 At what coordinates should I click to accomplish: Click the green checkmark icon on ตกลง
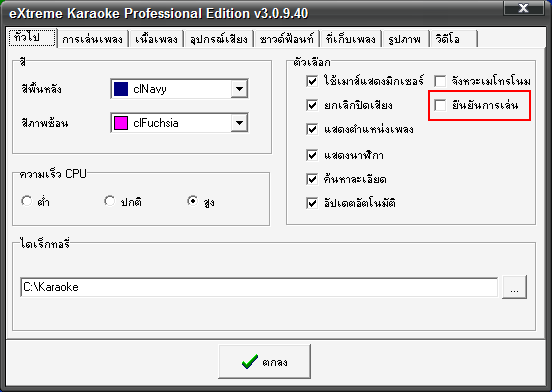point(250,362)
